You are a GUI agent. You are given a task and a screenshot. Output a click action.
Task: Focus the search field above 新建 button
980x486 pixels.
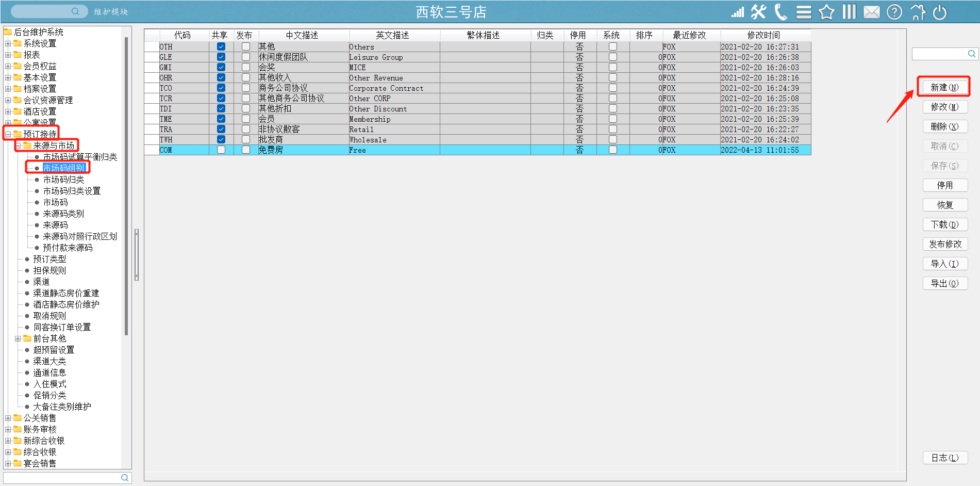(x=940, y=54)
